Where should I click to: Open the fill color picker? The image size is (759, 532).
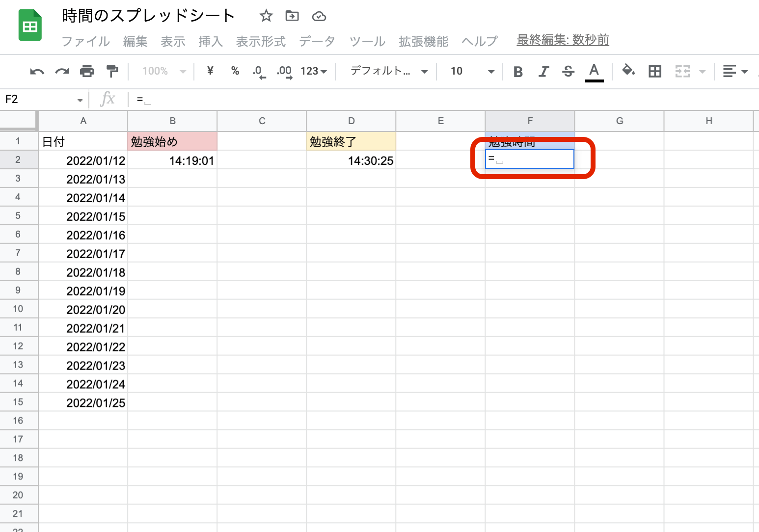(628, 71)
